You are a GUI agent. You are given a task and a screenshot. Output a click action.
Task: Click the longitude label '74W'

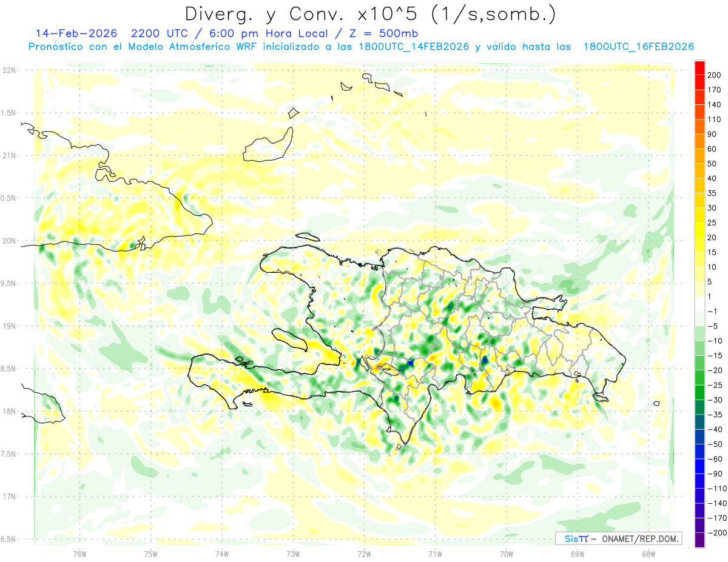click(221, 554)
